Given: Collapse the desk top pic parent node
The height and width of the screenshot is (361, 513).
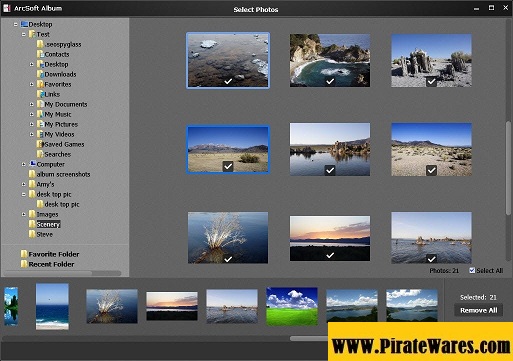Looking at the screenshot, I should pyautogui.click(x=24, y=194).
